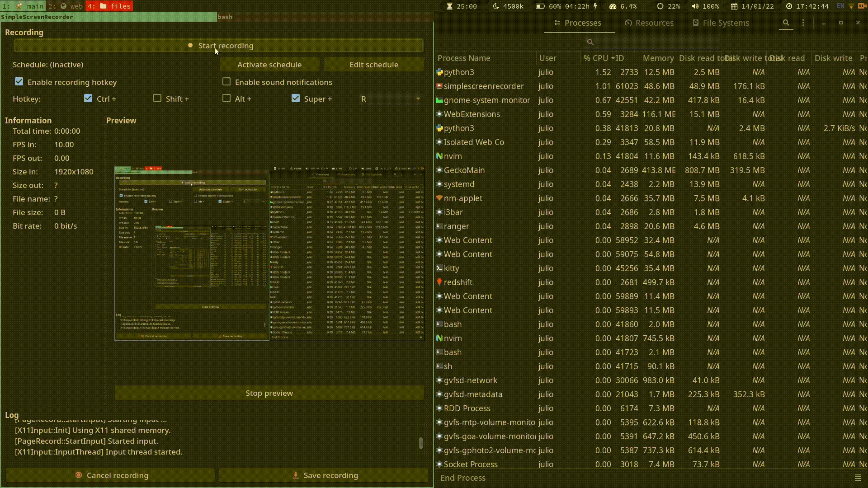Click the Firefox icon next to WebExtensions

439,114
